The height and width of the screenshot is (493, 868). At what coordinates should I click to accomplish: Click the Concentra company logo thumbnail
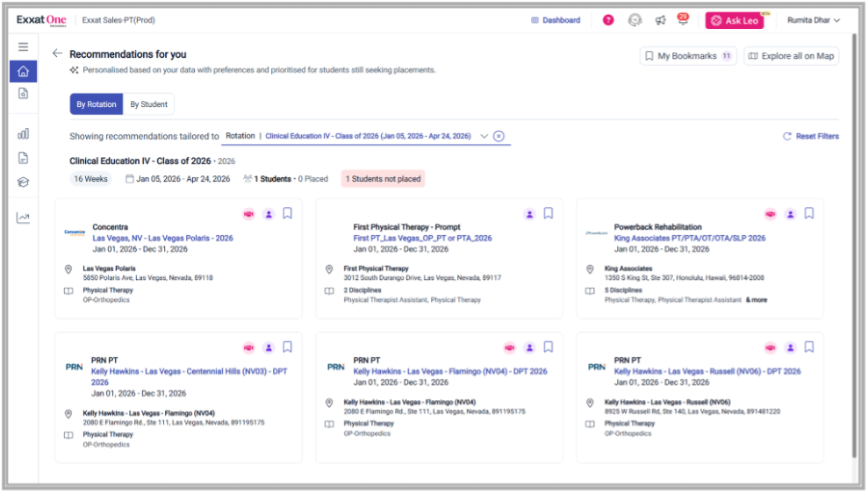click(75, 232)
